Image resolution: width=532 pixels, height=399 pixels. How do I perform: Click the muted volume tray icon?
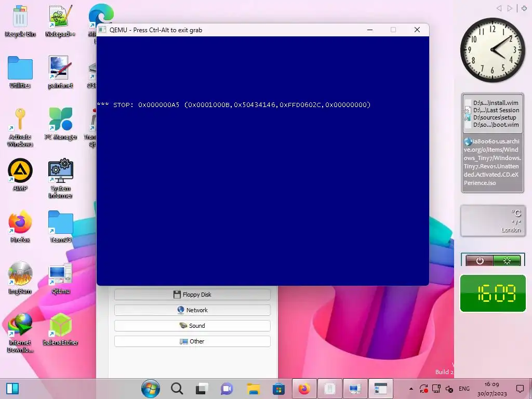point(449,389)
